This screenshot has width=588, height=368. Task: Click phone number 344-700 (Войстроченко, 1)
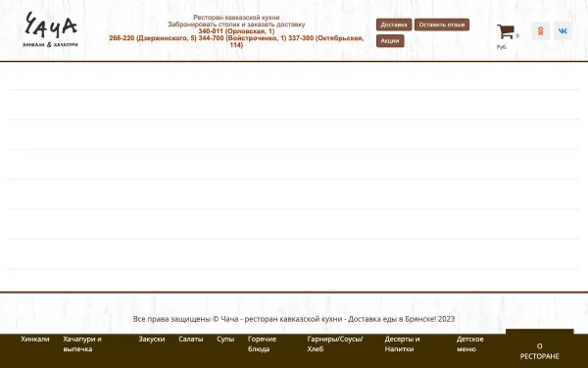(x=242, y=38)
